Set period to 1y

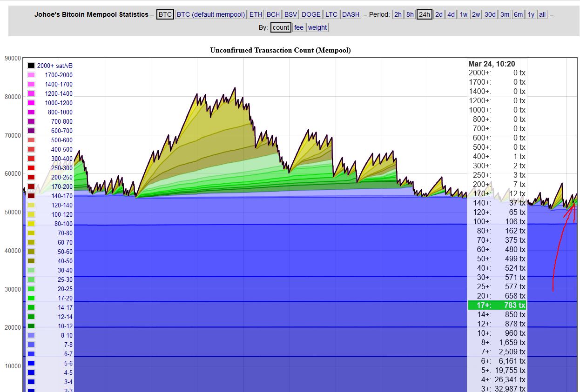pyautogui.click(x=531, y=14)
